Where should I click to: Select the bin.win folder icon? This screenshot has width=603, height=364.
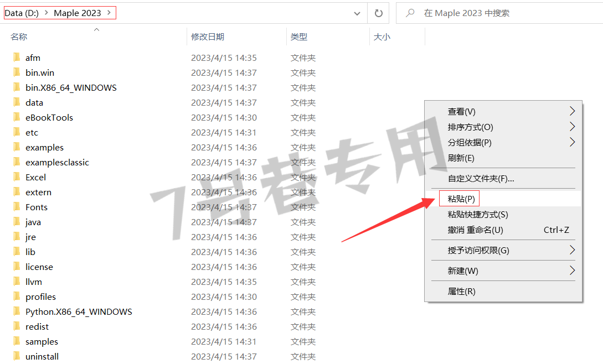click(17, 72)
